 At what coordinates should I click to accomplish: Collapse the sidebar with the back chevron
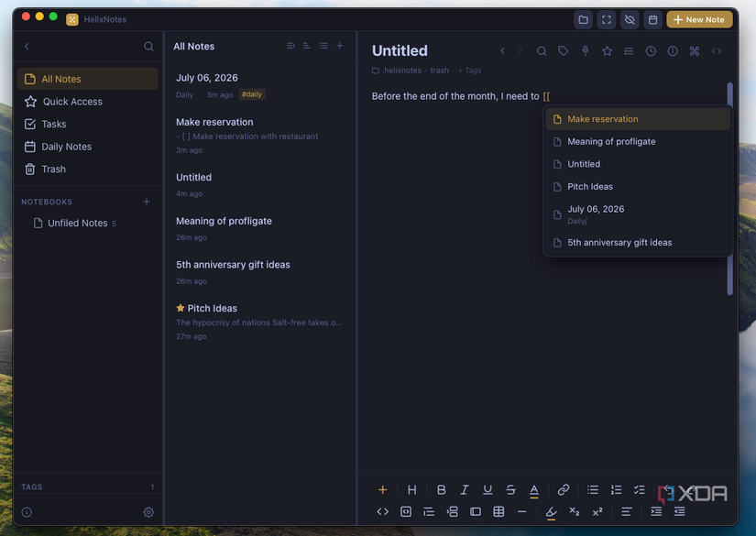[27, 47]
